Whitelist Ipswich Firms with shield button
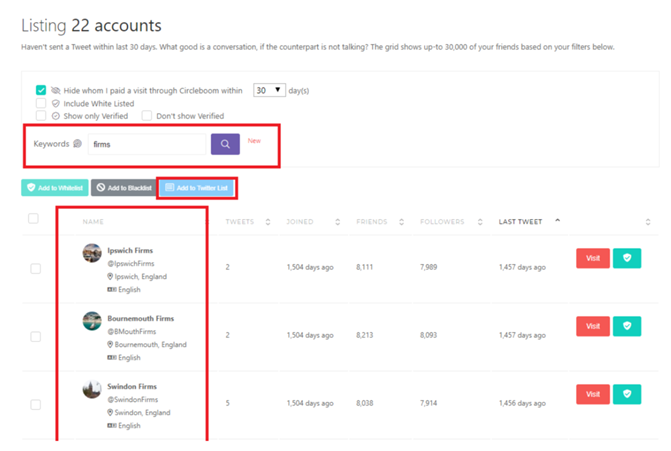The height and width of the screenshot is (451, 671). tap(627, 258)
